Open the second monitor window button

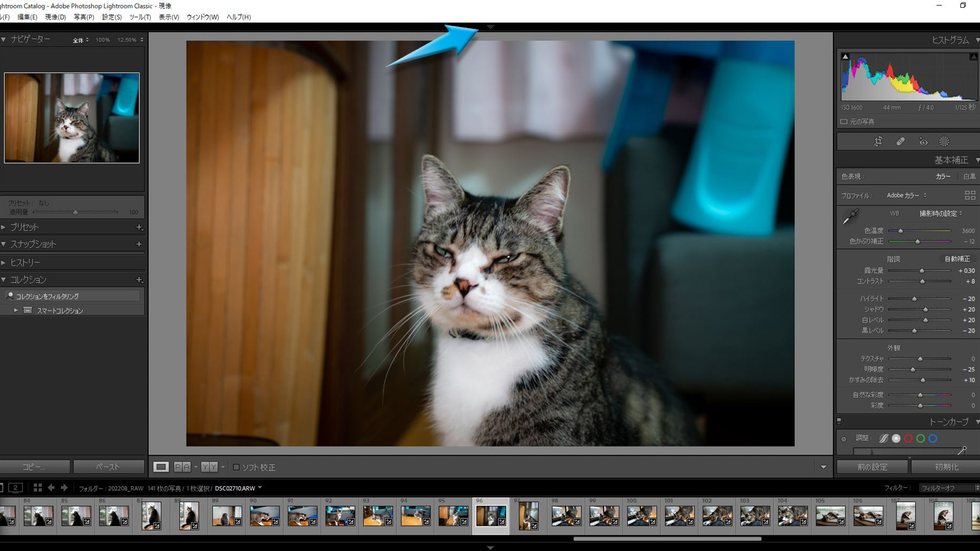16,488
